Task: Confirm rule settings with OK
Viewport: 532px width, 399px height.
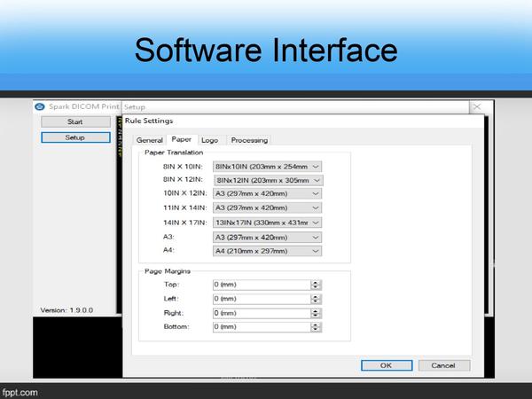Action: coord(385,365)
